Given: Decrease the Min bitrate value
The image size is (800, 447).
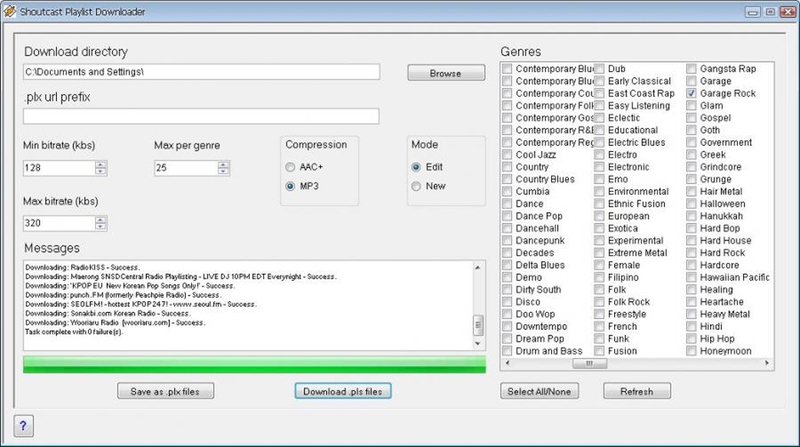Looking at the screenshot, I should (101, 171).
